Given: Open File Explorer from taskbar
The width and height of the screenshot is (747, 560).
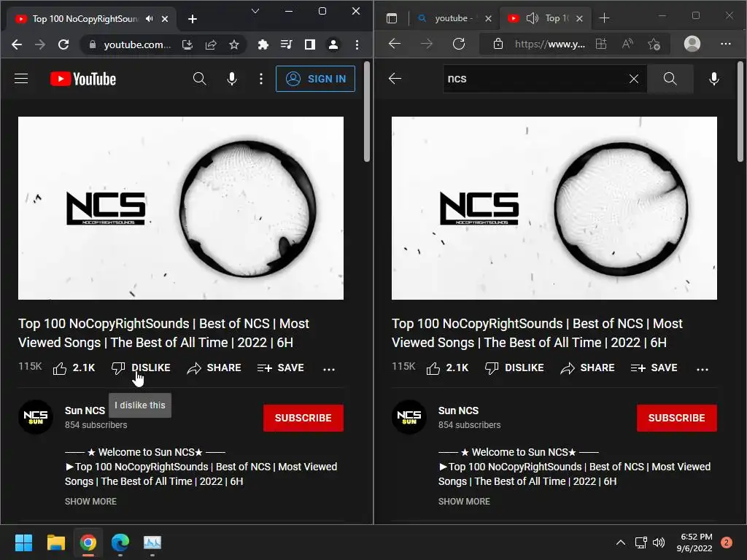Looking at the screenshot, I should pyautogui.click(x=55, y=542).
